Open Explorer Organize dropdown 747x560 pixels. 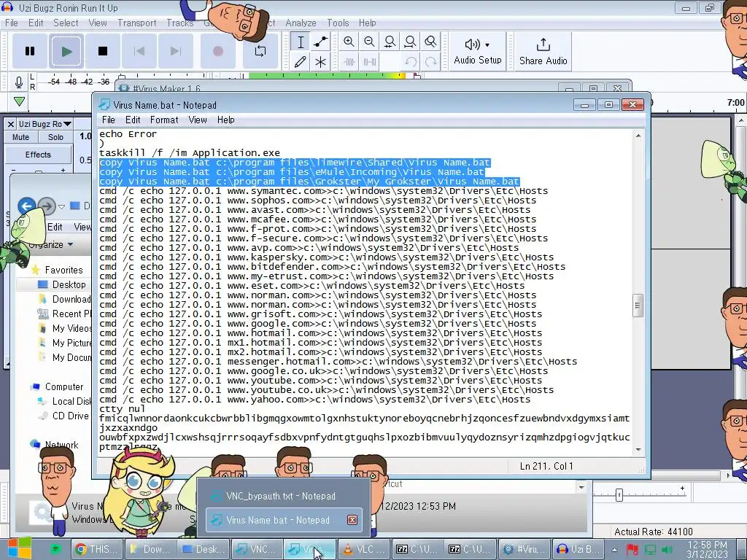(x=50, y=245)
